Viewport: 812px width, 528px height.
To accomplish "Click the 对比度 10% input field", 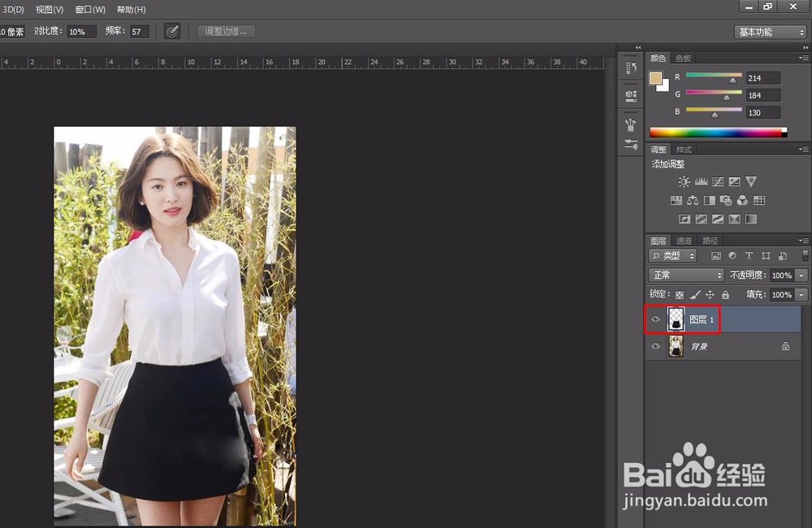I will coord(81,32).
